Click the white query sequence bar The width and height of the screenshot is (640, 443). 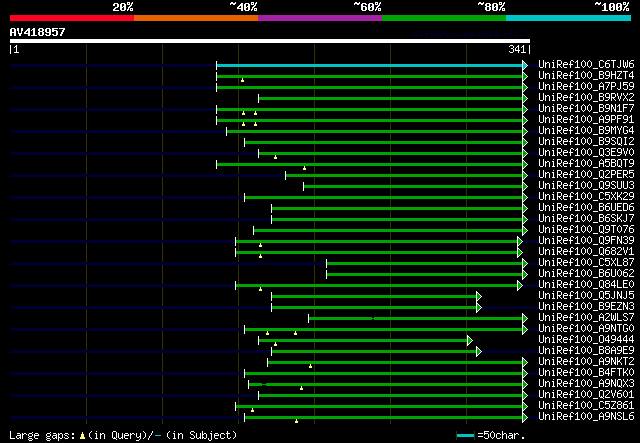point(270,41)
